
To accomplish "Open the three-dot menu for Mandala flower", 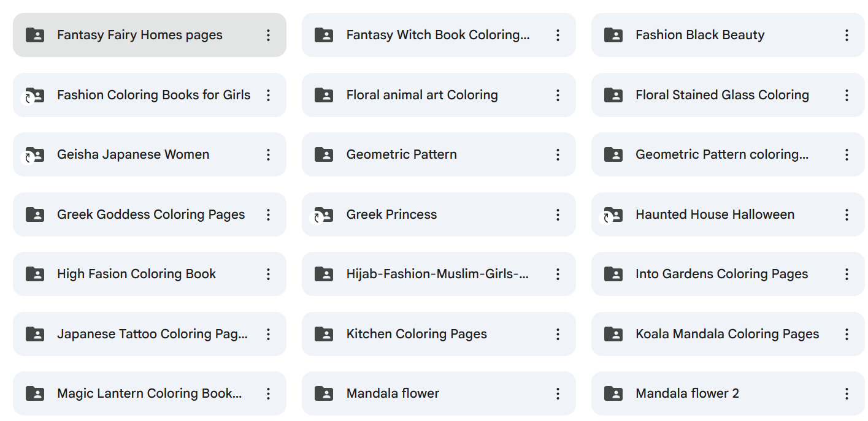I will [558, 393].
